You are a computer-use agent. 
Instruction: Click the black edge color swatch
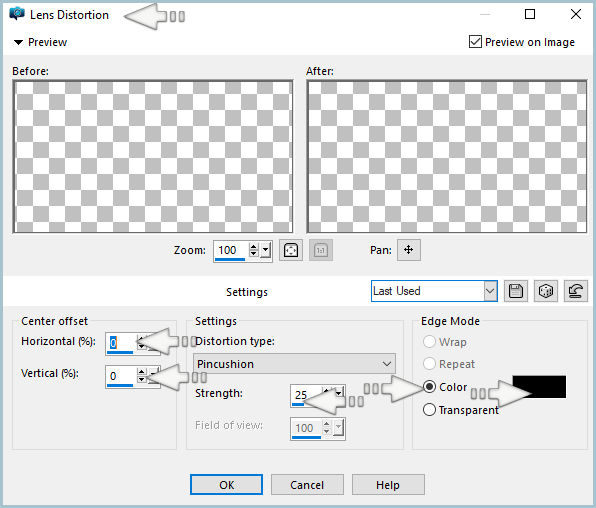539,387
